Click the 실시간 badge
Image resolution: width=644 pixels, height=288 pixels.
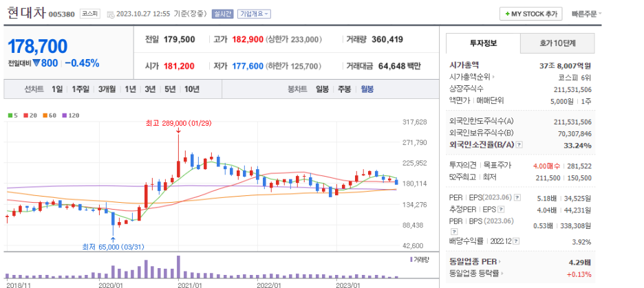(223, 14)
